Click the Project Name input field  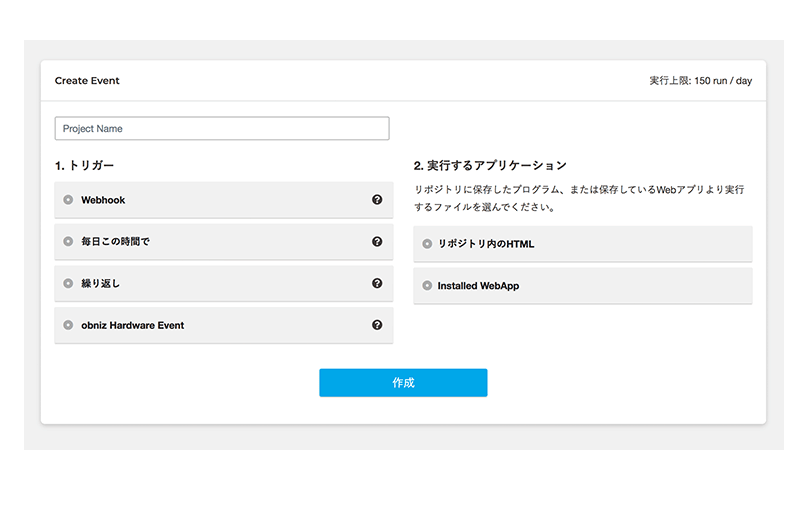tap(221, 129)
